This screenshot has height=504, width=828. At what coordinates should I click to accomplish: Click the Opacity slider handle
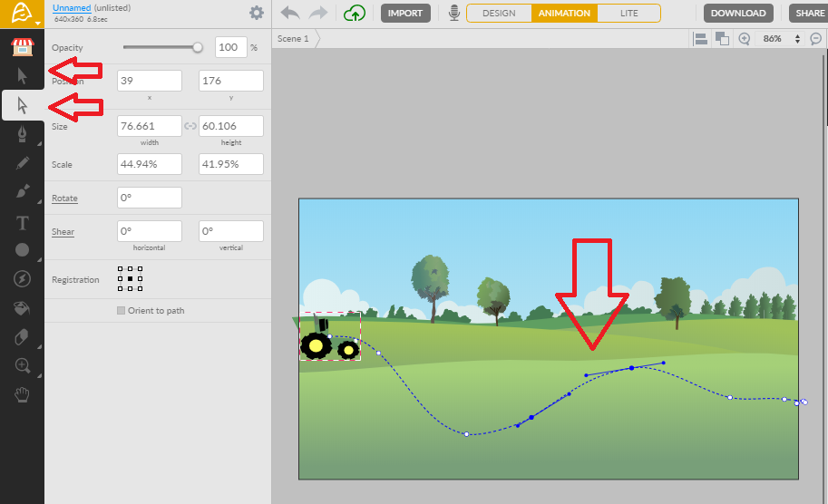click(x=198, y=47)
